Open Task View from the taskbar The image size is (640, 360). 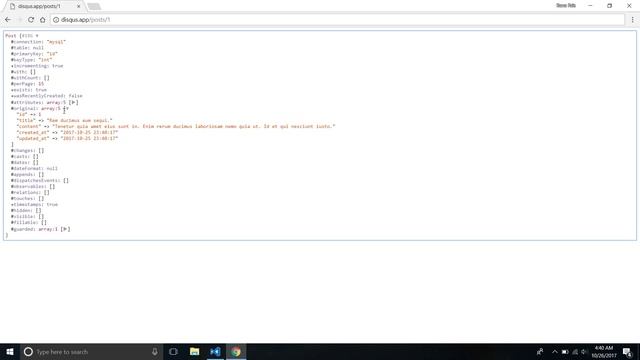point(173,351)
